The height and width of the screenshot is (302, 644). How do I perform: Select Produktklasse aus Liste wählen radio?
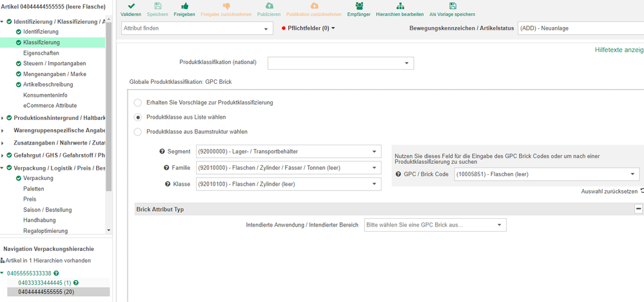(138, 117)
